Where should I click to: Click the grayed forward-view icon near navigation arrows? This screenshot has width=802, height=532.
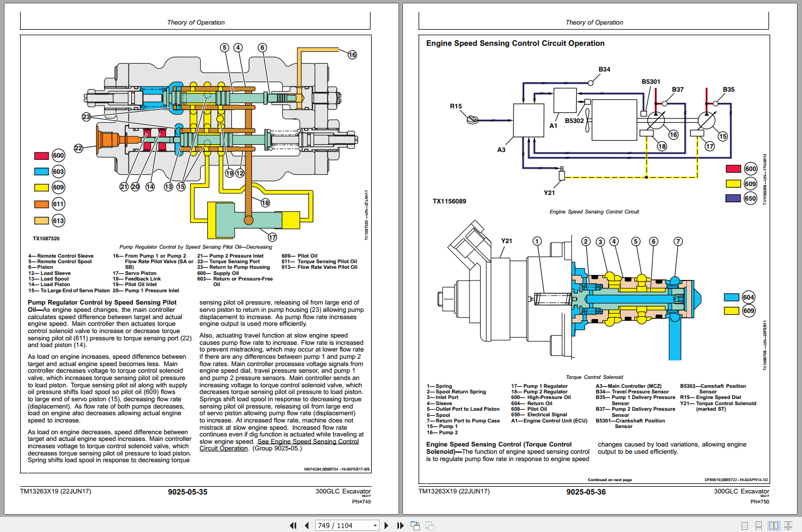pyautogui.click(x=429, y=525)
